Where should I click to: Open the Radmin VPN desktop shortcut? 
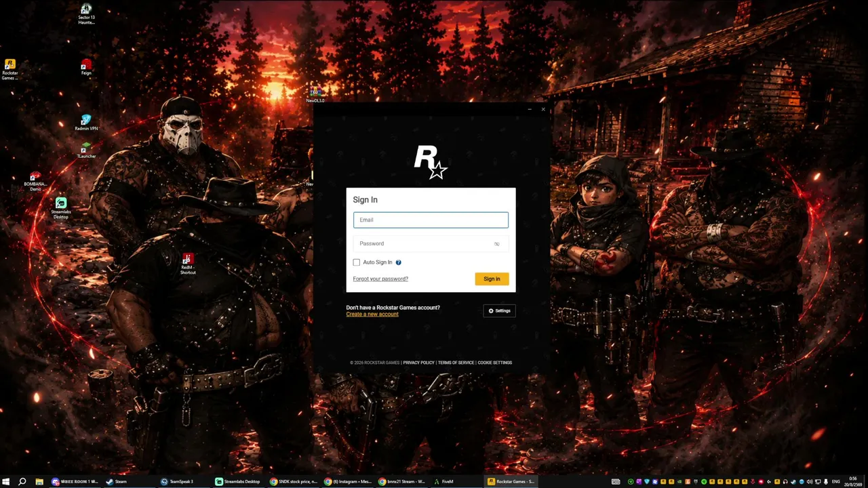click(x=86, y=123)
